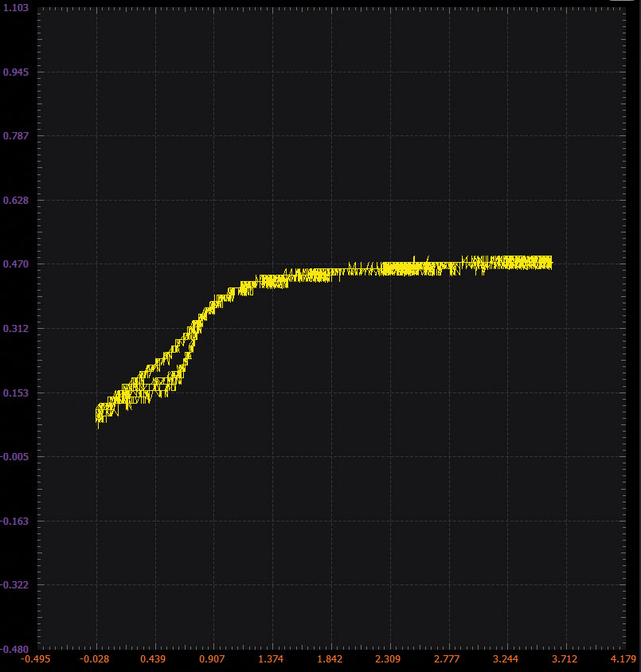The image size is (641, 672).
Task: Click the 2.309 value on the horizontal axis
Action: 389,659
